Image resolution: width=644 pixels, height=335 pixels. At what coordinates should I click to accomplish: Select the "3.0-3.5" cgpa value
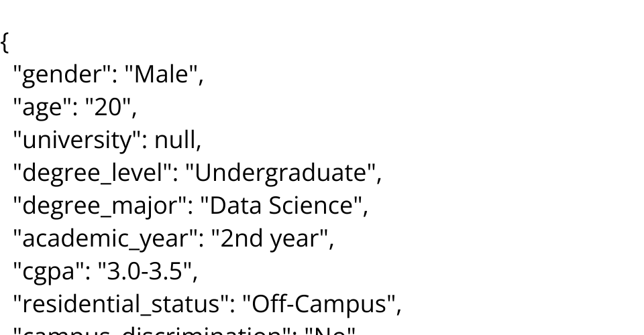coord(148,270)
